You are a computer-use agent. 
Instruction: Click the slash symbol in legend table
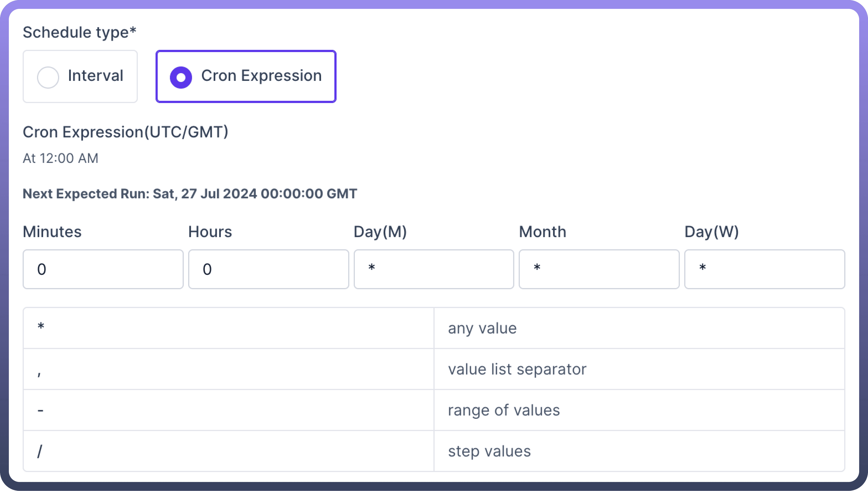[40, 451]
